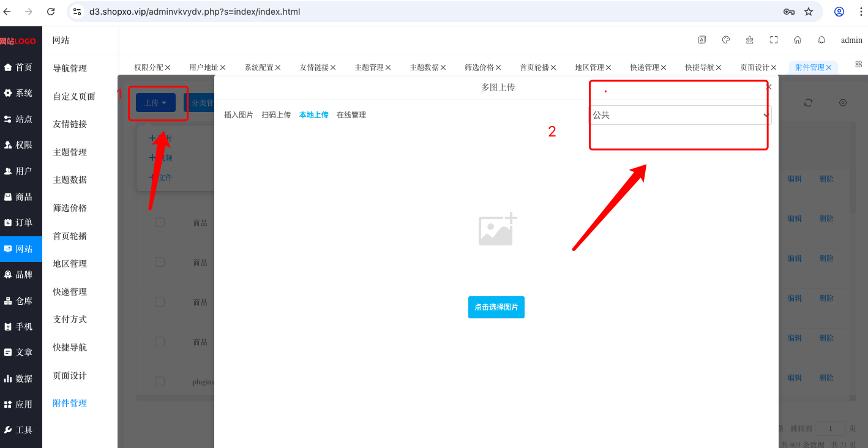The image size is (868, 448).
Task: Open the 上传 dropdown button
Action: (155, 103)
